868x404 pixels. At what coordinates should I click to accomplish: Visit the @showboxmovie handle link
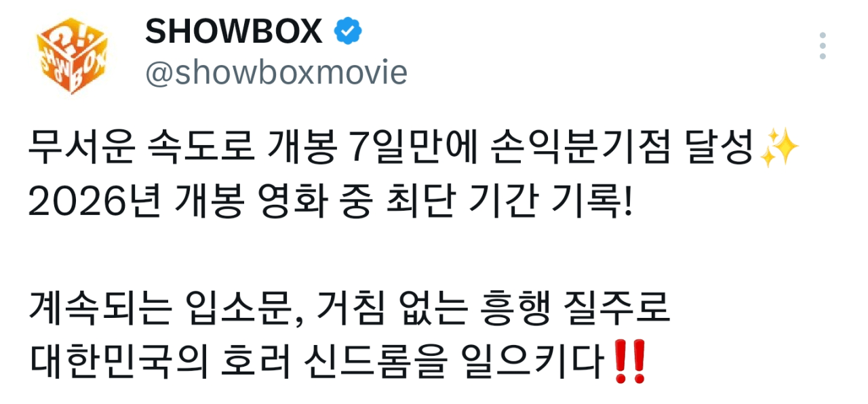(x=276, y=73)
